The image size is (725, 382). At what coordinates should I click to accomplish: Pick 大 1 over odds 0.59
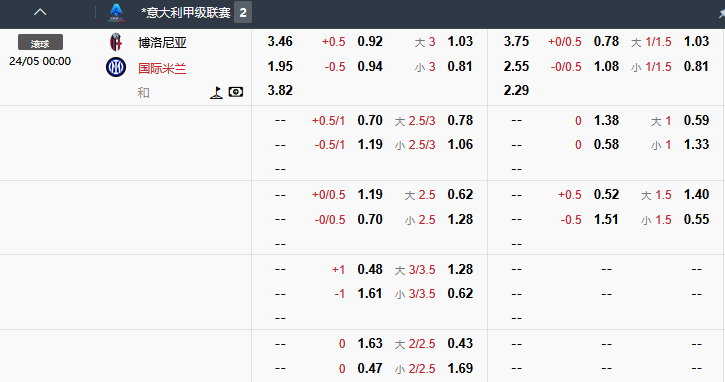pos(696,121)
